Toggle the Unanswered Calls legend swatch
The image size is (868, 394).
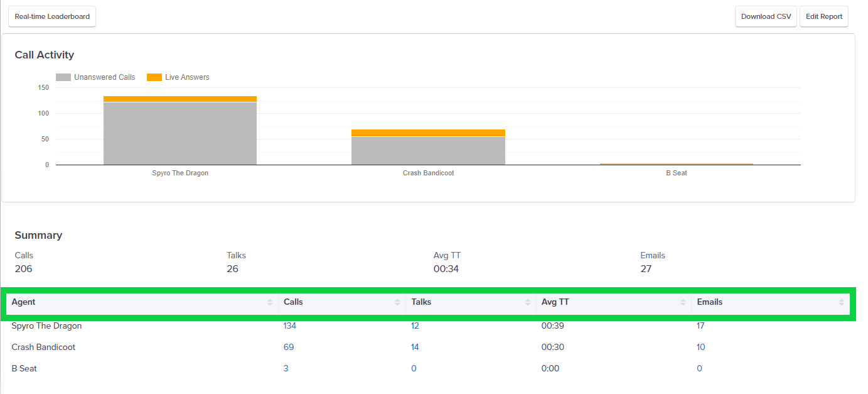(63, 77)
